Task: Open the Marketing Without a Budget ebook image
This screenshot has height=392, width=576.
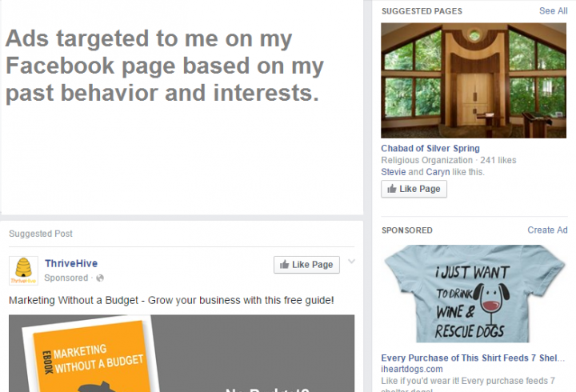Action: click(x=182, y=353)
